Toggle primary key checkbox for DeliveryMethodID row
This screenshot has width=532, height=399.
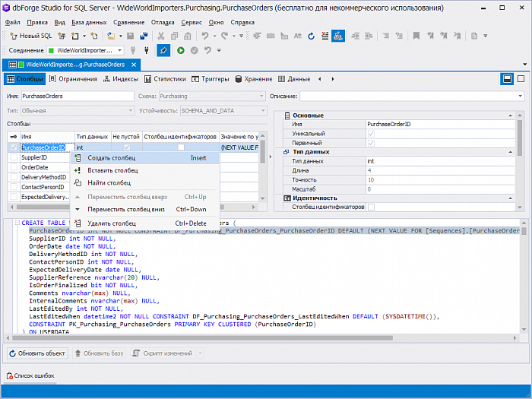tap(14, 177)
